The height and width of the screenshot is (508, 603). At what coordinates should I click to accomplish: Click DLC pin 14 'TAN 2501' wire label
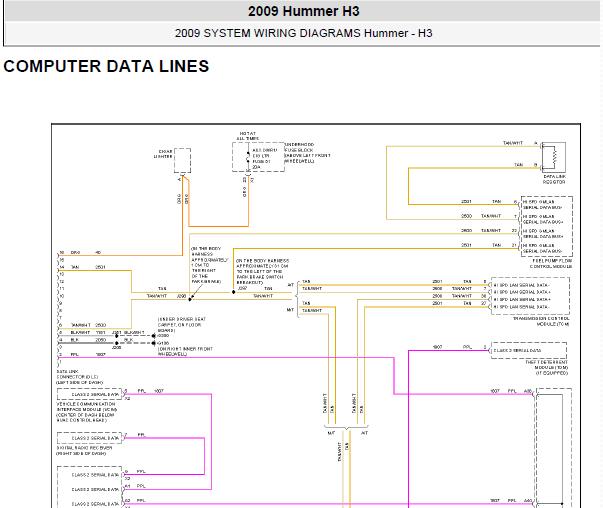pyautogui.click(x=88, y=267)
